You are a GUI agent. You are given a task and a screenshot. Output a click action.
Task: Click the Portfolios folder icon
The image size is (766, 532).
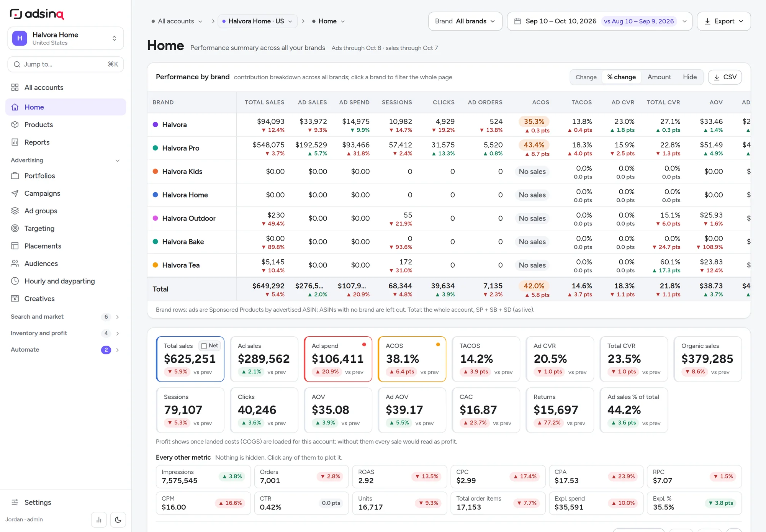[15, 176]
